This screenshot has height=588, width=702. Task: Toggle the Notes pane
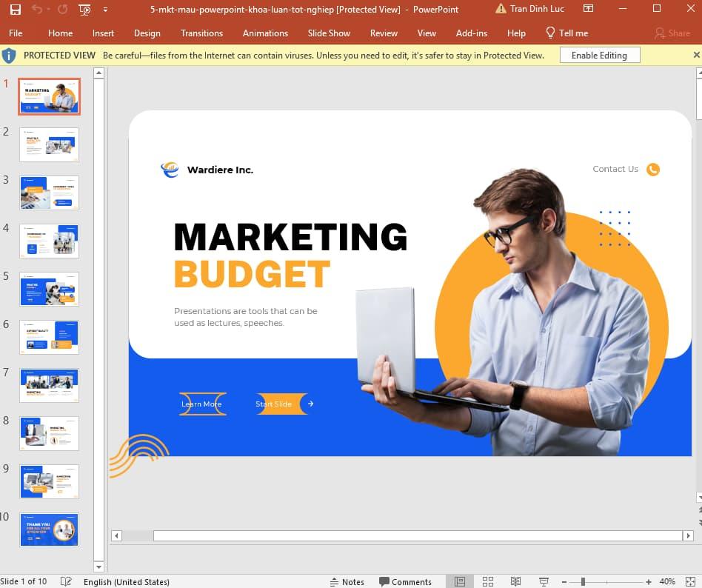347,582
